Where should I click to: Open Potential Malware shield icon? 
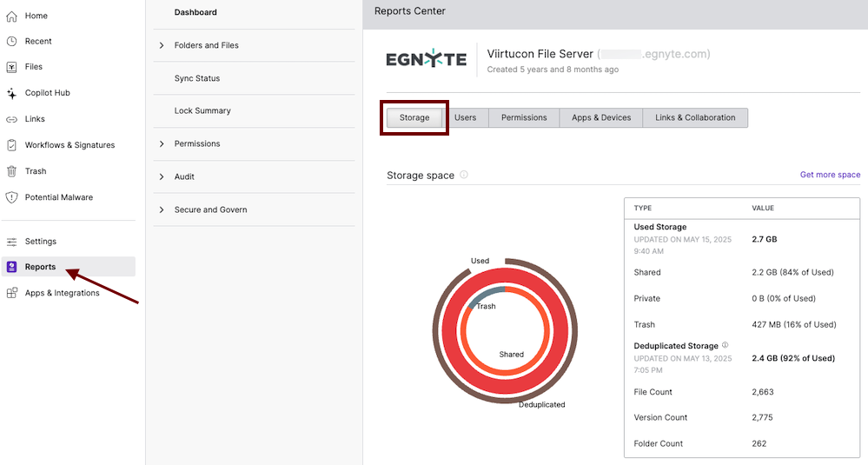pos(11,197)
